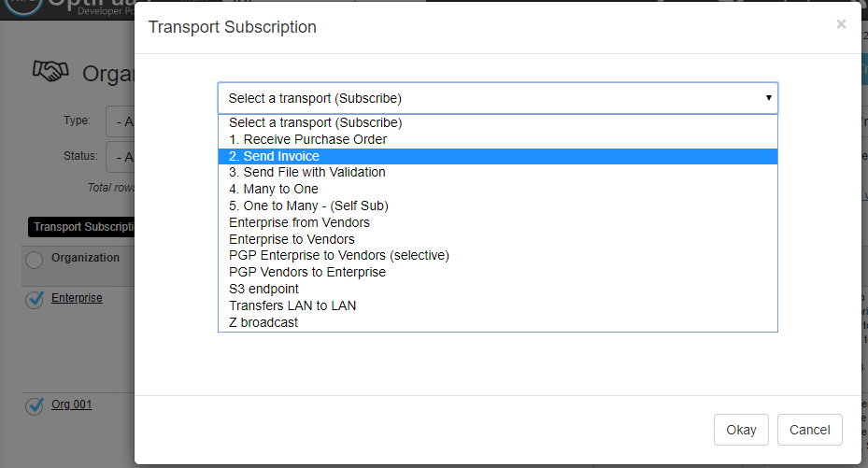Image resolution: width=868 pixels, height=468 pixels.
Task: Pick 2. Send Invoice from list
Action: tap(274, 156)
